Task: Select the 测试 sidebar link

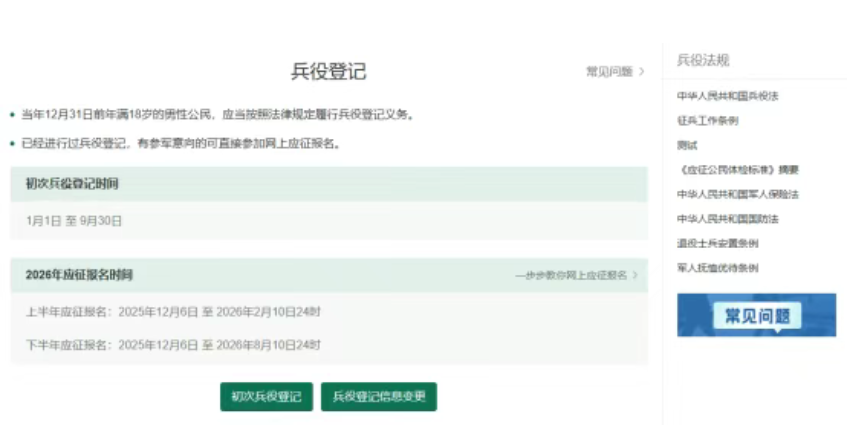Action: 687,145
